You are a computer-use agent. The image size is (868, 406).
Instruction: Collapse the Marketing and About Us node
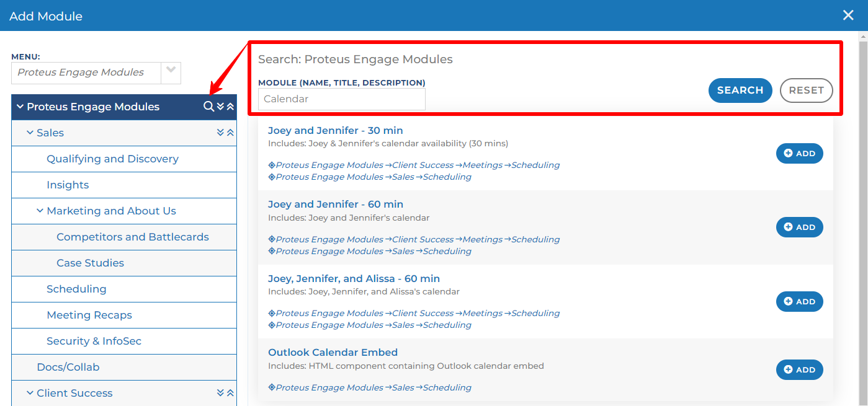[40, 211]
